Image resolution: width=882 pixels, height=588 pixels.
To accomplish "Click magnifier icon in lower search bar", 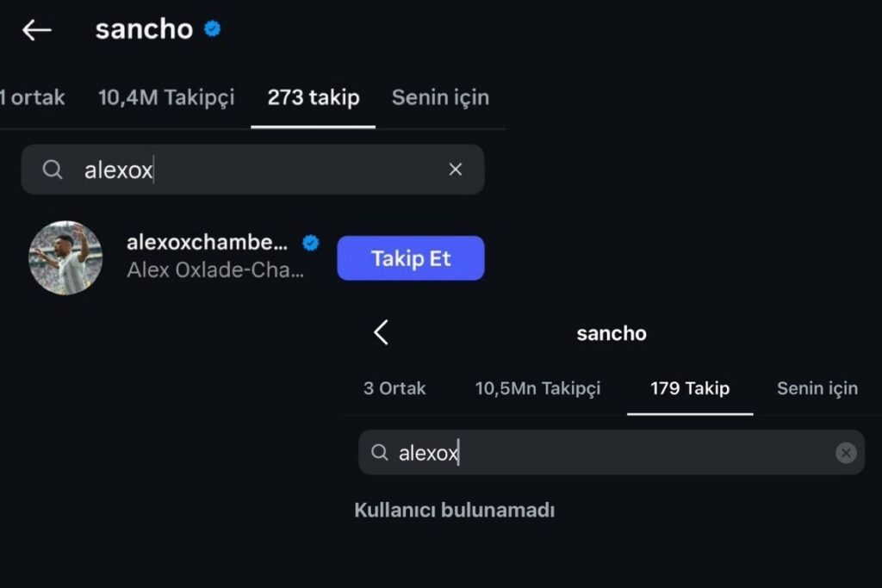I will (x=379, y=453).
